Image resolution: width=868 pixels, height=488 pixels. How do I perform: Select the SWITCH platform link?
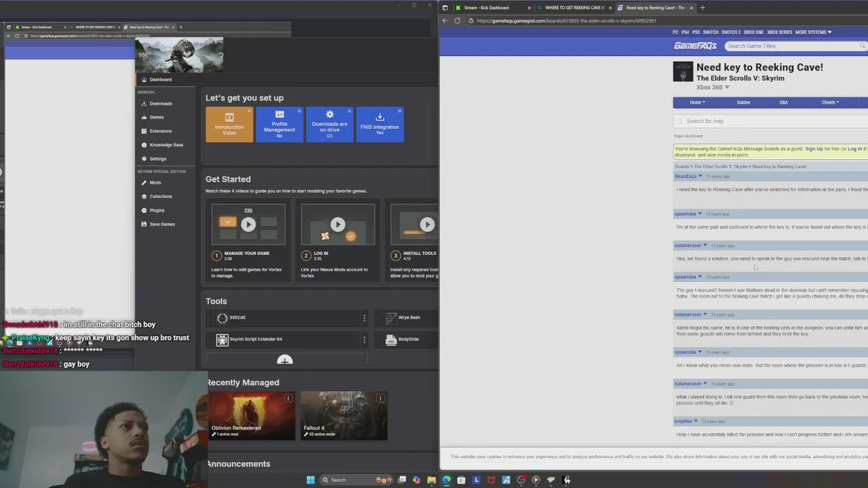(x=711, y=32)
